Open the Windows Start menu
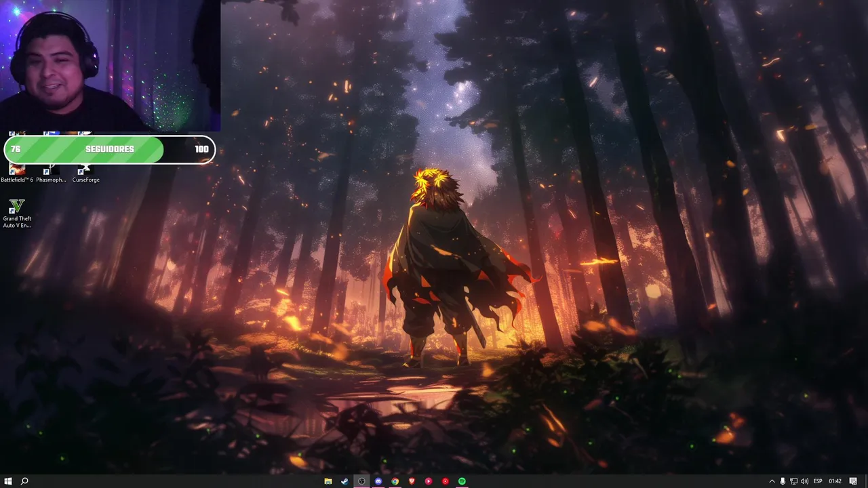Screen dimensions: 868x488 [7, 481]
